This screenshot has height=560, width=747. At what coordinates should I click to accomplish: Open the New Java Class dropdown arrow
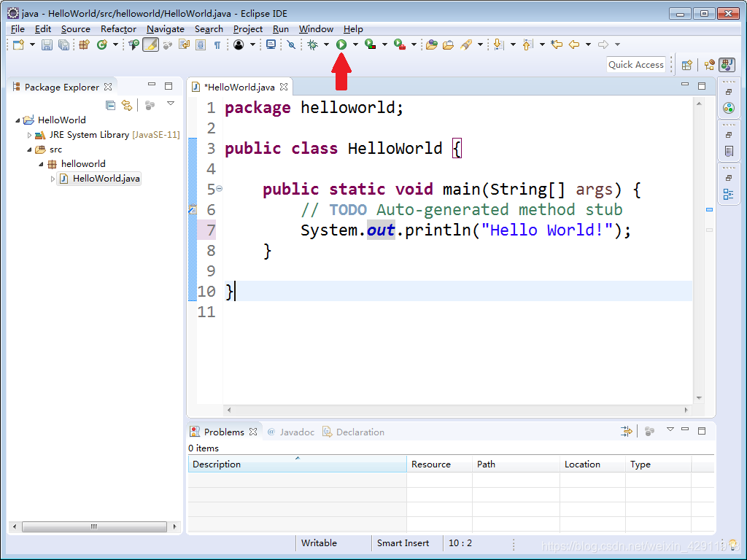[115, 44]
